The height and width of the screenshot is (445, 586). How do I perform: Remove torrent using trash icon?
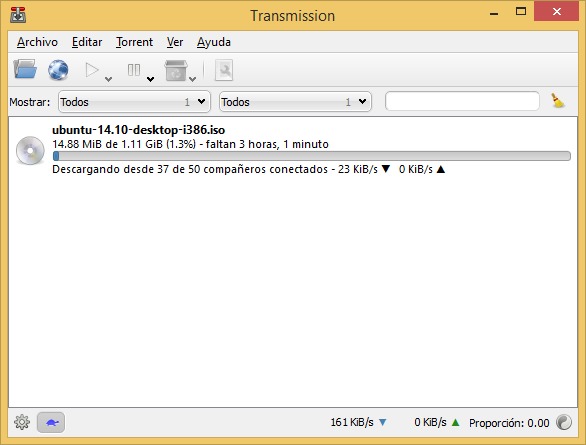click(x=176, y=70)
